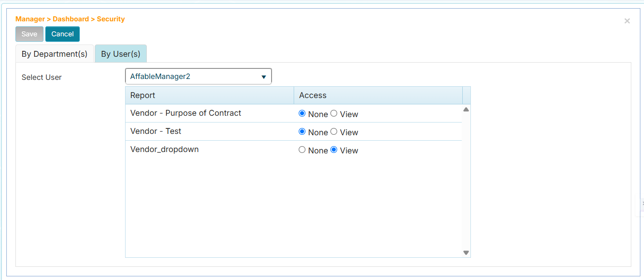Click the Save button

29,34
